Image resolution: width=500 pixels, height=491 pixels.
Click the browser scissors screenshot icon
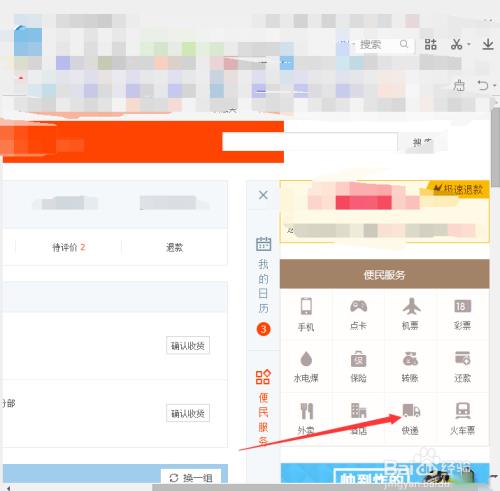[x=457, y=44]
